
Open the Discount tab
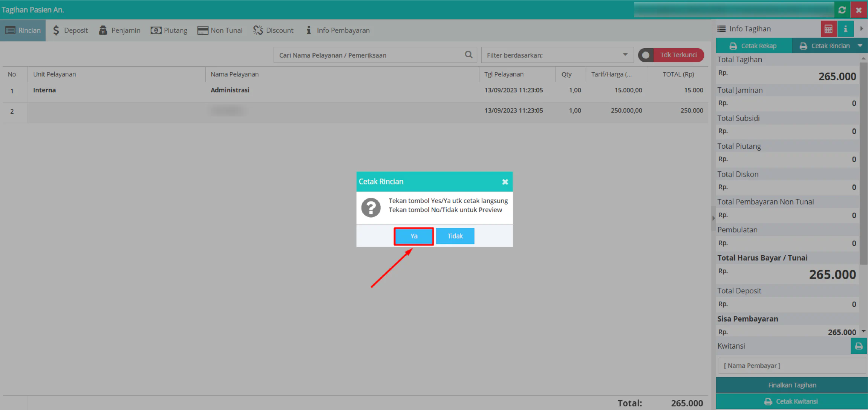[x=273, y=30]
